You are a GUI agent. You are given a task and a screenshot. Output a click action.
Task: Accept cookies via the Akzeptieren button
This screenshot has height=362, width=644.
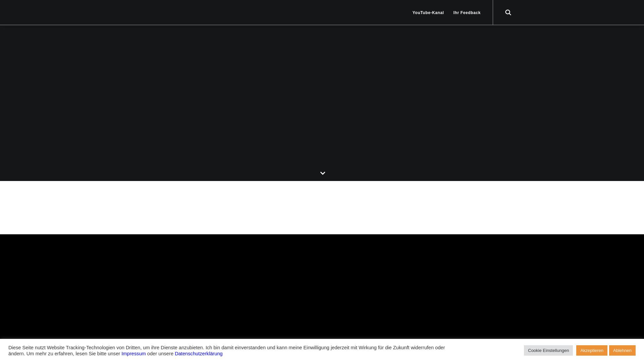[x=591, y=350]
